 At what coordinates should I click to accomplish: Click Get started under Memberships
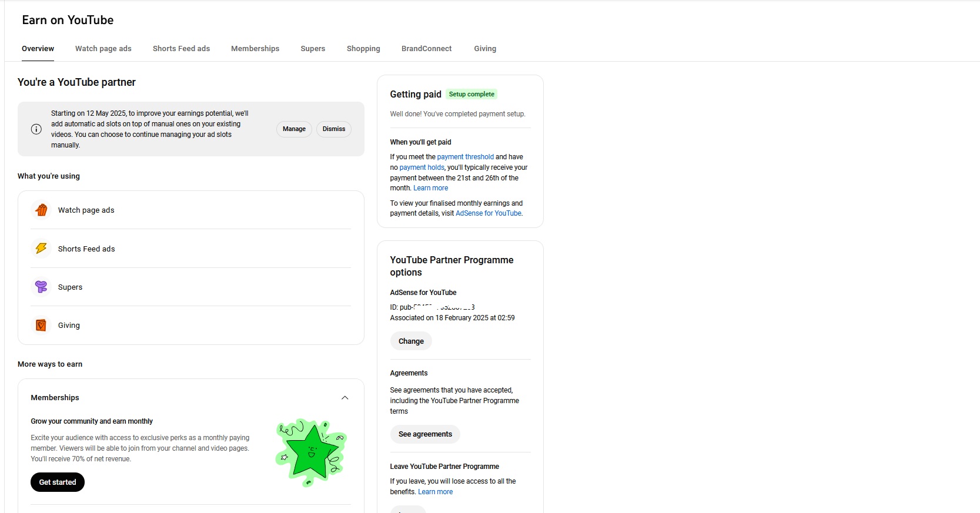point(58,482)
